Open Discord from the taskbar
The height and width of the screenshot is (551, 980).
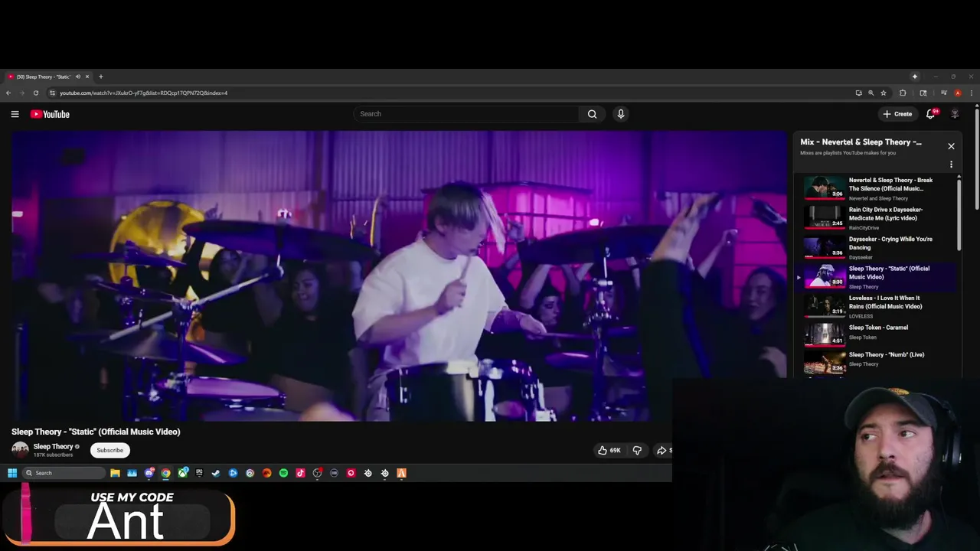(x=149, y=473)
